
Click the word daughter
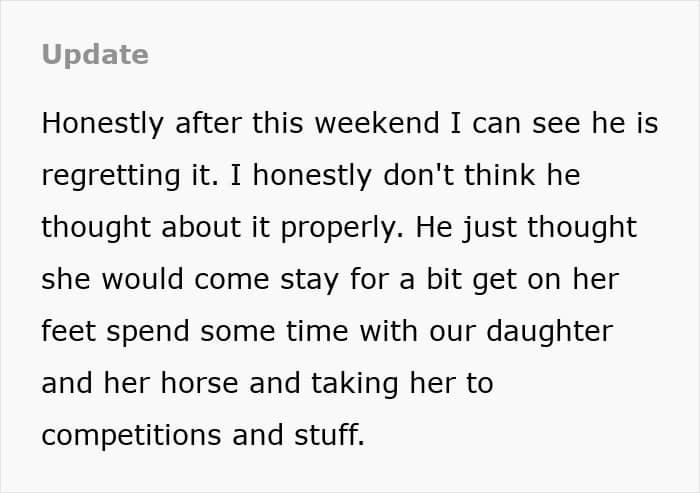point(550,332)
